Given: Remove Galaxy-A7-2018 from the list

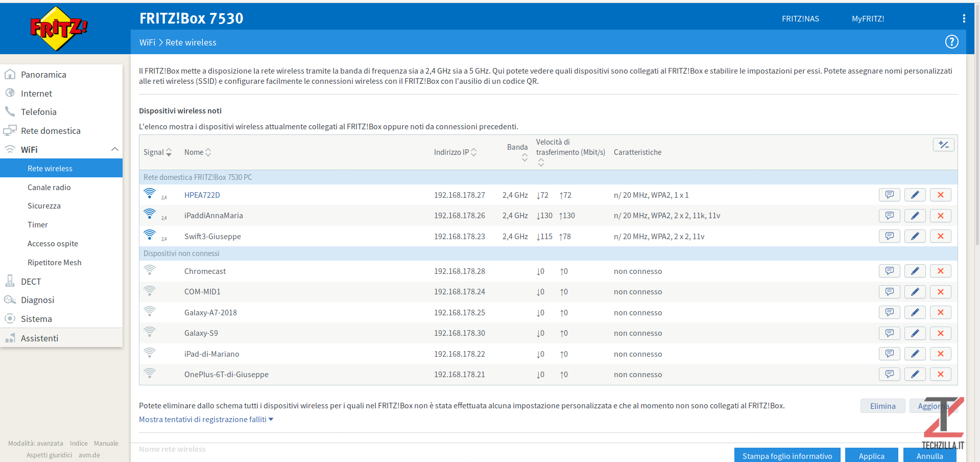Looking at the screenshot, I should pos(940,312).
